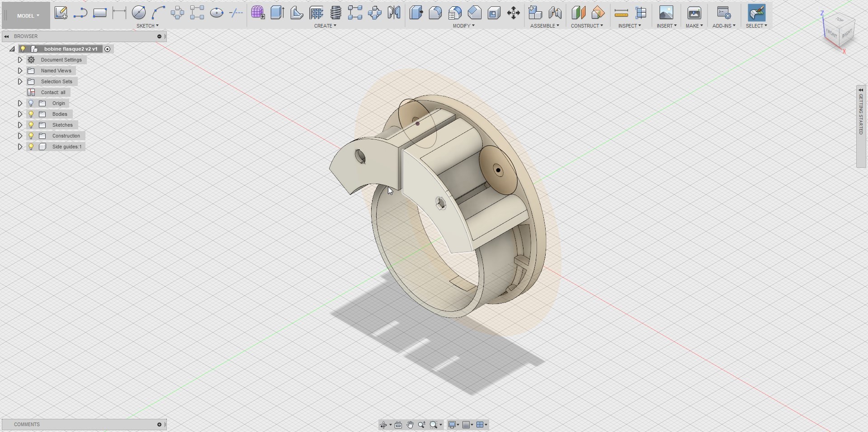Toggle visibility lightbulb for Sketches folder
The image size is (868, 432).
(x=31, y=125)
